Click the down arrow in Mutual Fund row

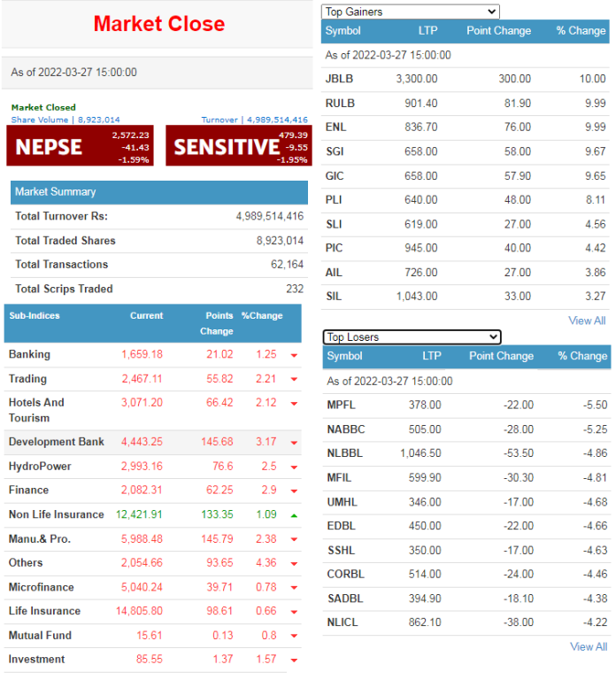coord(294,636)
